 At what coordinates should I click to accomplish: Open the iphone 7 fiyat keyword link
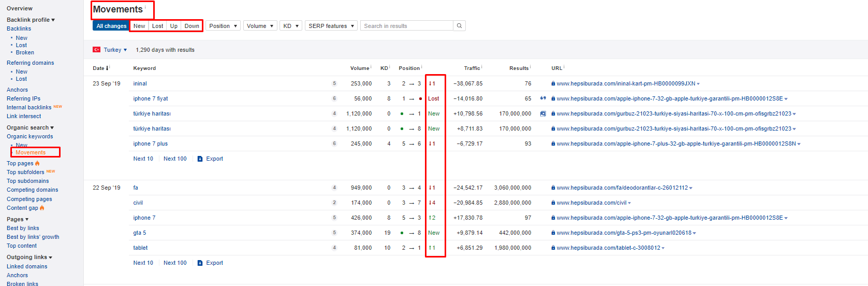(151, 98)
